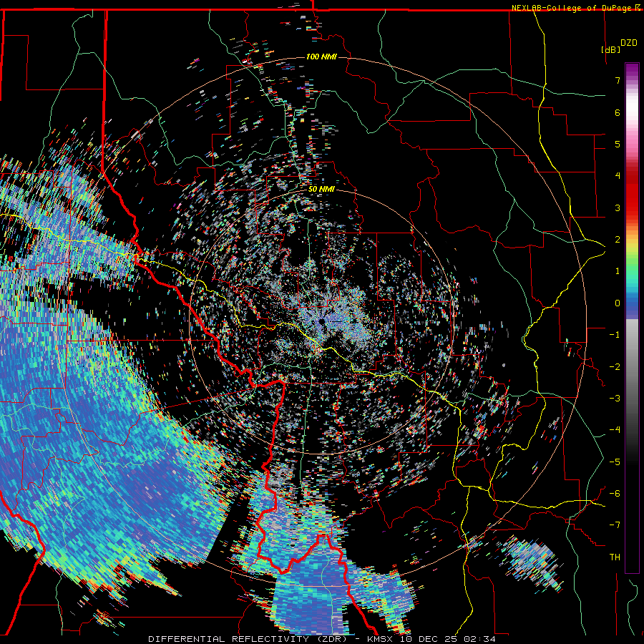Click the "KMSX" station ID in the caption
Screen dimensions: 644x644
[381, 639]
